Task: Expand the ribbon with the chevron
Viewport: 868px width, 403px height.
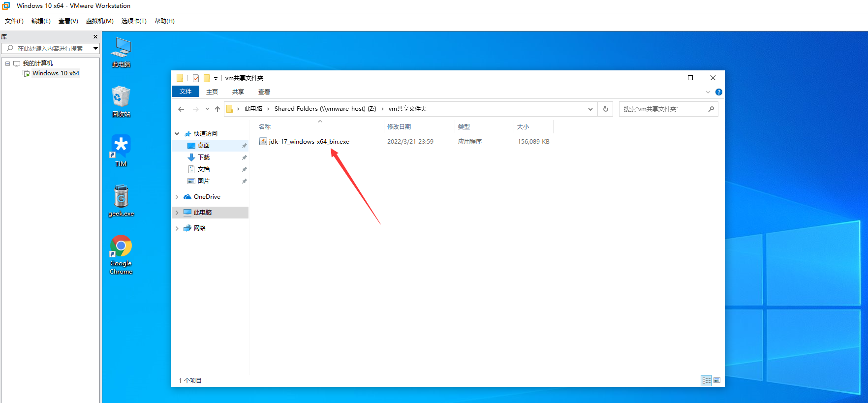Action: (708, 92)
